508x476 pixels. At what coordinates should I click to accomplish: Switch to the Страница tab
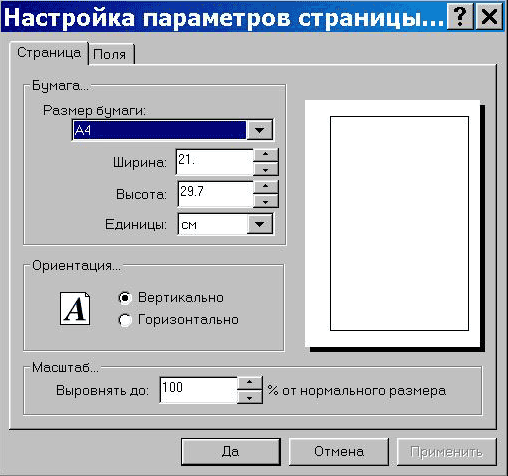click(49, 53)
